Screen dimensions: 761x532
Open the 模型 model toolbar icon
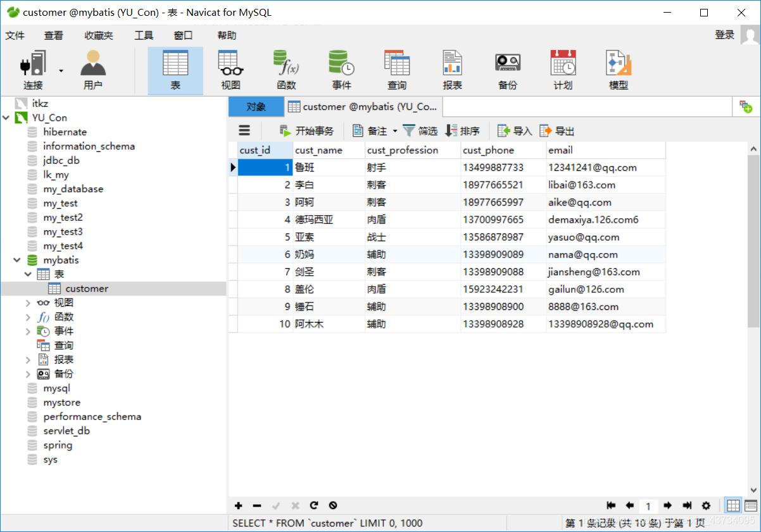619,70
